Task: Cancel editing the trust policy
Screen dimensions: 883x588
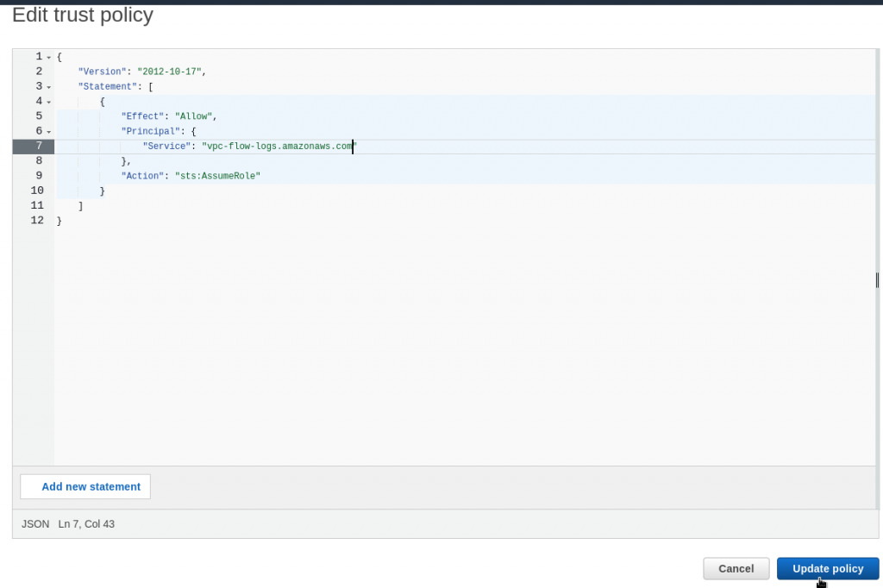Action: [x=736, y=568]
